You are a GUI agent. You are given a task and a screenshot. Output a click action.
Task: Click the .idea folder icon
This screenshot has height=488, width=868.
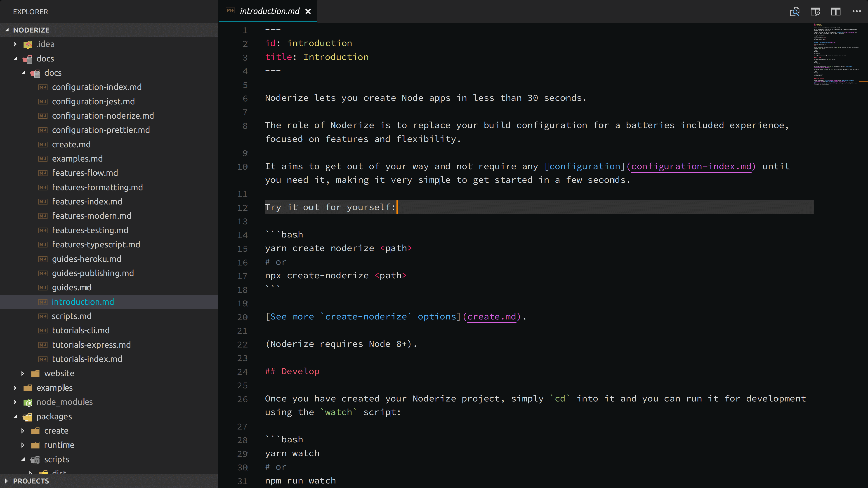(x=28, y=44)
